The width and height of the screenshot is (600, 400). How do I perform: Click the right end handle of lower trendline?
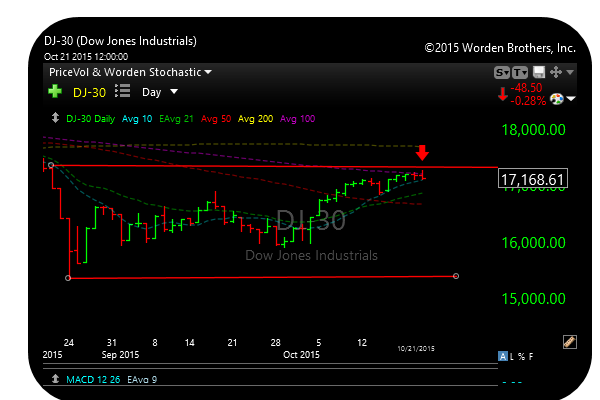(x=456, y=276)
